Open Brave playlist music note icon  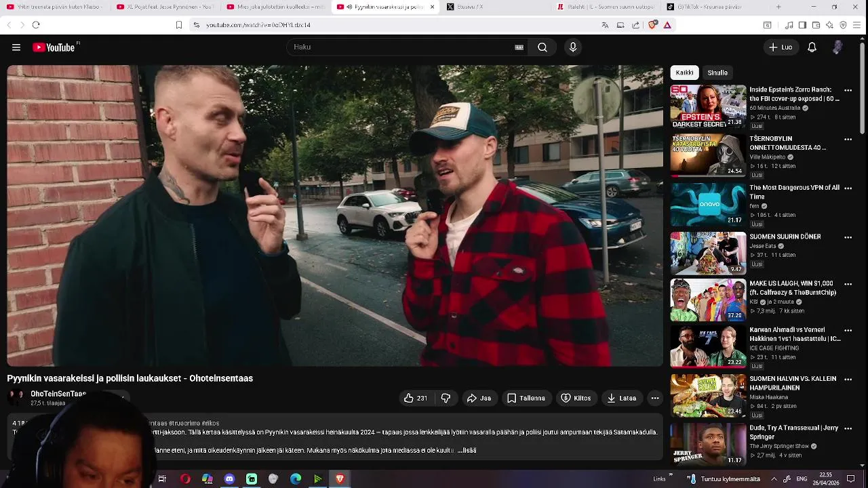(789, 25)
